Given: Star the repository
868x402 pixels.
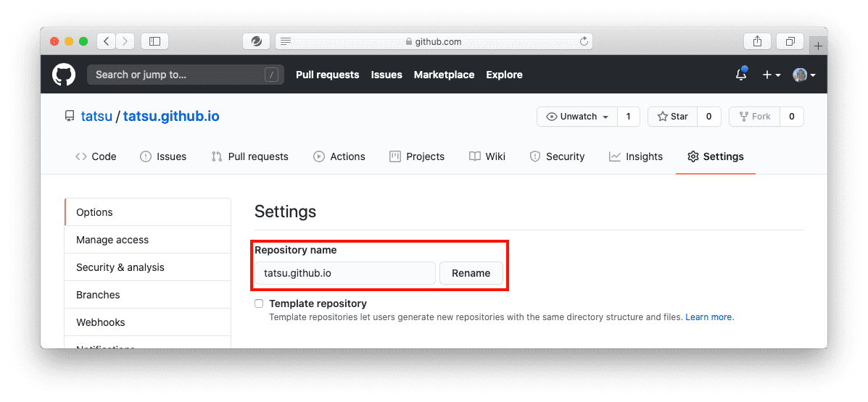Looking at the screenshot, I should tap(673, 117).
